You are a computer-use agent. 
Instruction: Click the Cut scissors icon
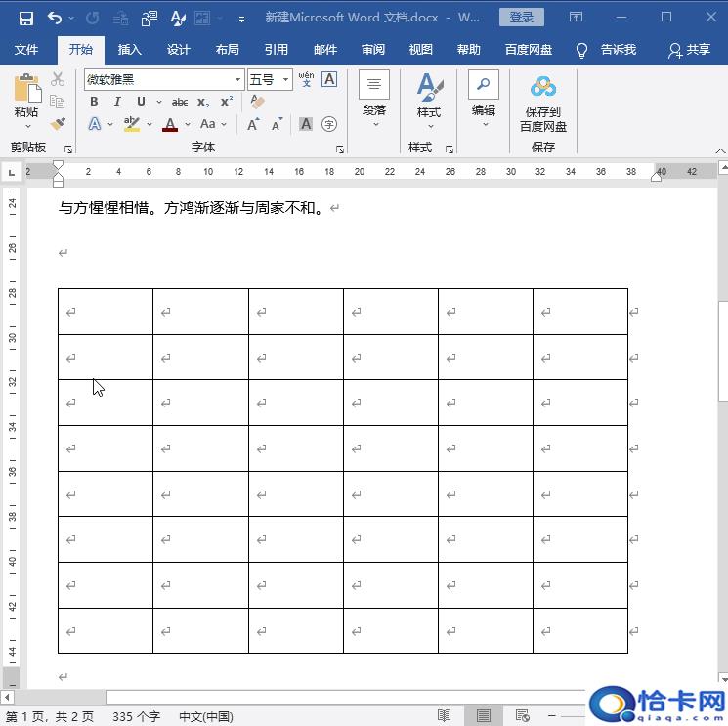(x=58, y=79)
